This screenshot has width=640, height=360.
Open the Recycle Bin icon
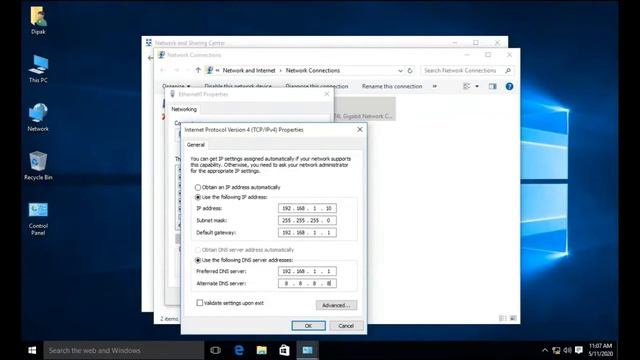pos(38,166)
